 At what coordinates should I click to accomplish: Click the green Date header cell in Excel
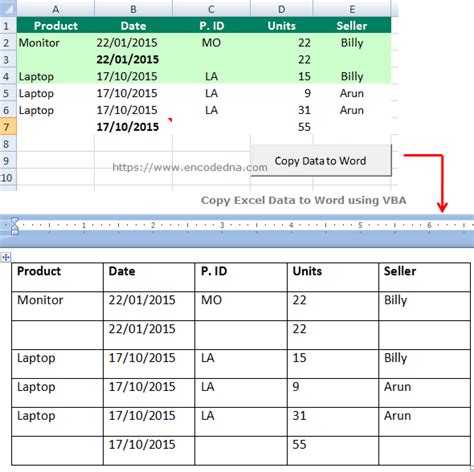click(x=133, y=25)
